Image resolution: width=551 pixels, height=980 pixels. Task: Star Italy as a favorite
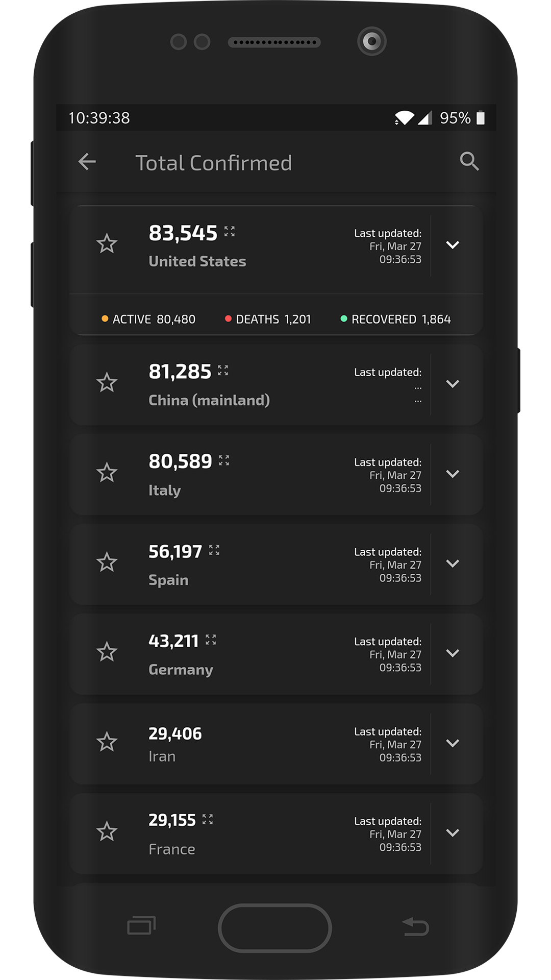tap(107, 473)
